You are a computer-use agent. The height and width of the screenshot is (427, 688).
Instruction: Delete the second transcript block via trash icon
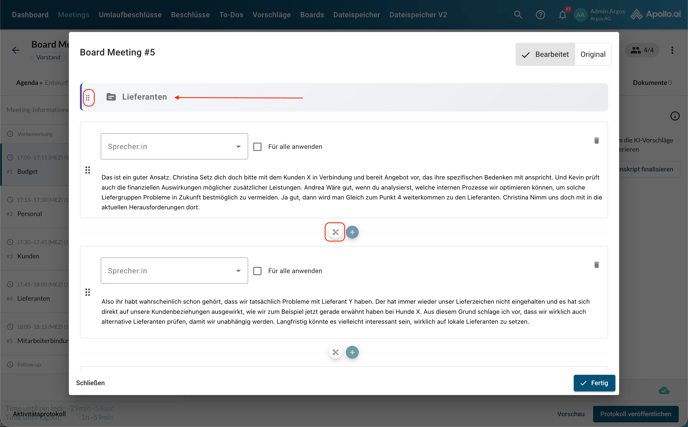pos(596,265)
